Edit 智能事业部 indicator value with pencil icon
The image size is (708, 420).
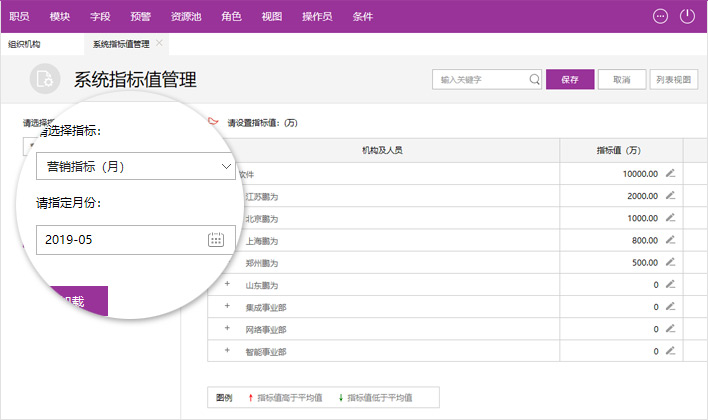[671, 351]
